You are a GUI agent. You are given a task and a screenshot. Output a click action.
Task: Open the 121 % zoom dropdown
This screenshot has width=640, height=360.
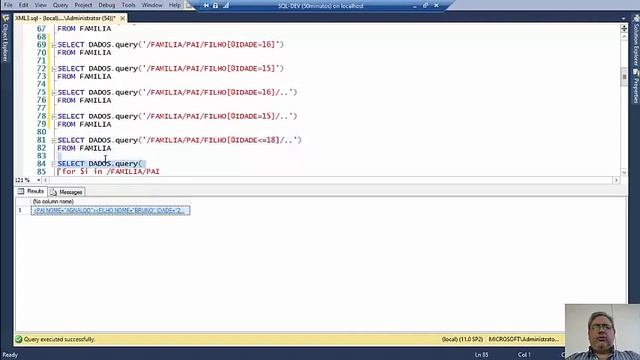point(39,180)
